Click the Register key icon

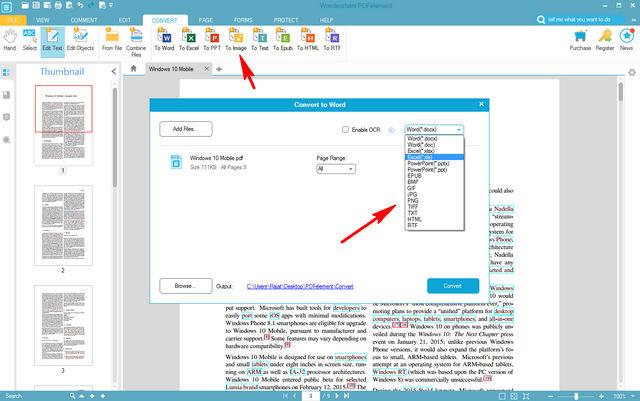click(604, 40)
